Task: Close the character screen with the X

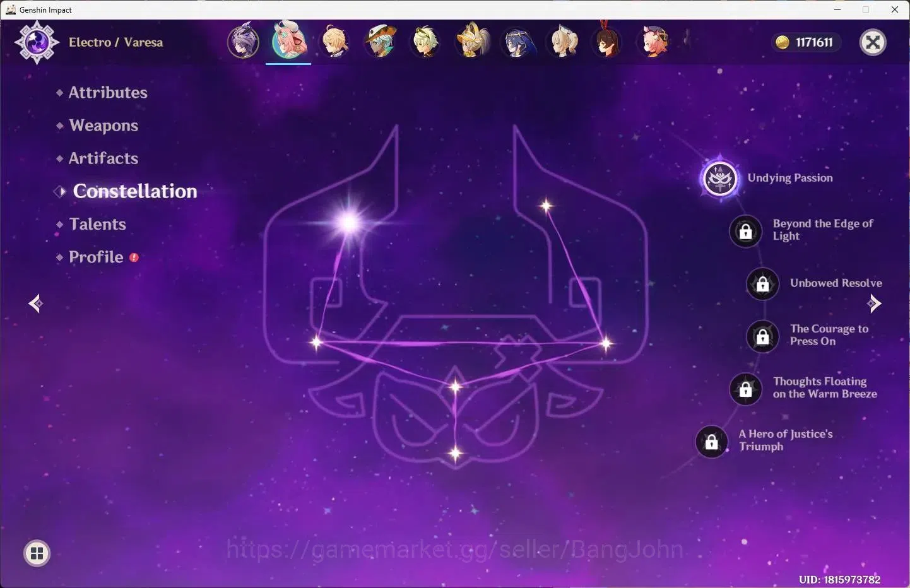Action: (x=873, y=42)
